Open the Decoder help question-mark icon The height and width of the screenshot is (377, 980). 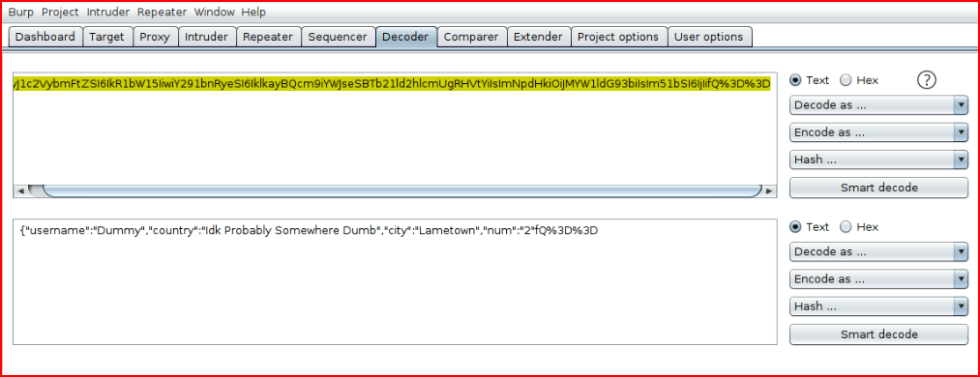(x=926, y=80)
